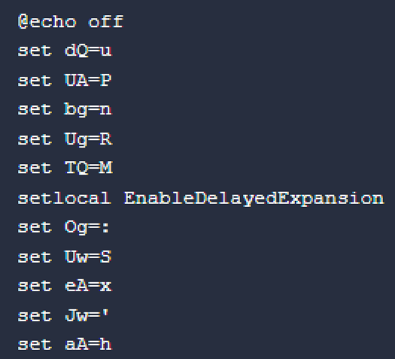Click variable name 'TQ'

(76, 168)
